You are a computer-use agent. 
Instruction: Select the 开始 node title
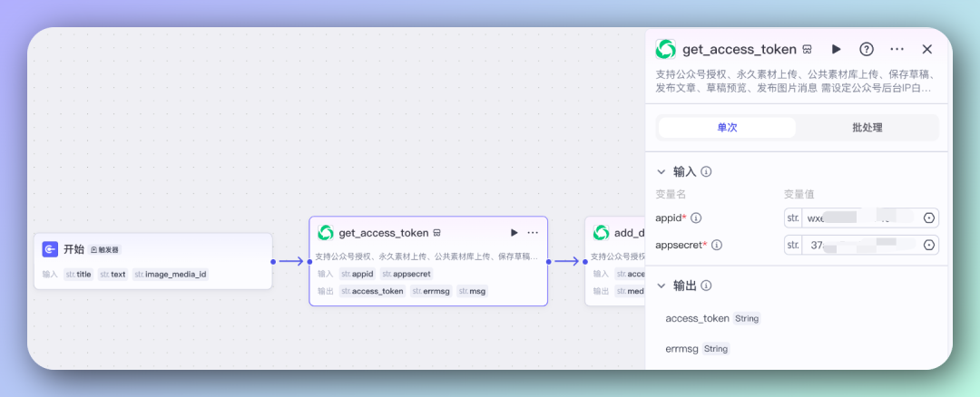click(73, 249)
